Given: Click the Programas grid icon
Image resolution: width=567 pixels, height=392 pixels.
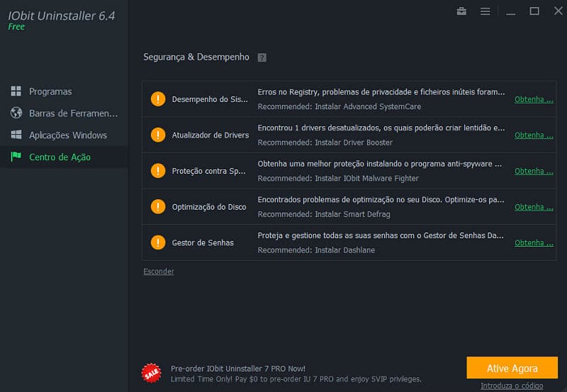Looking at the screenshot, I should (x=16, y=91).
